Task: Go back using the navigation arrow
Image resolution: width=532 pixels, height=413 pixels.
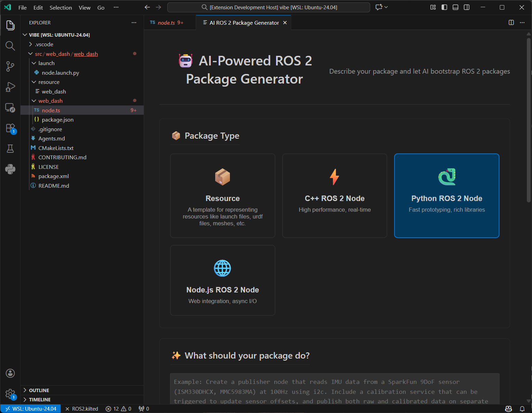Action: click(x=147, y=7)
